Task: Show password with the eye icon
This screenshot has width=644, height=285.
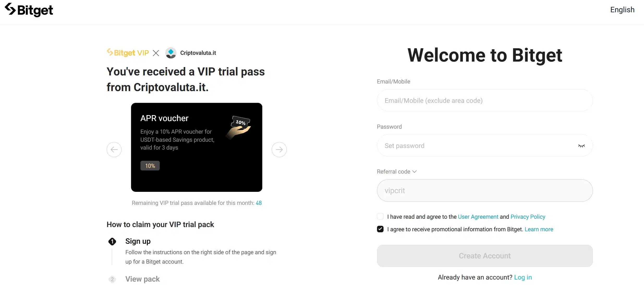Action: tap(581, 146)
